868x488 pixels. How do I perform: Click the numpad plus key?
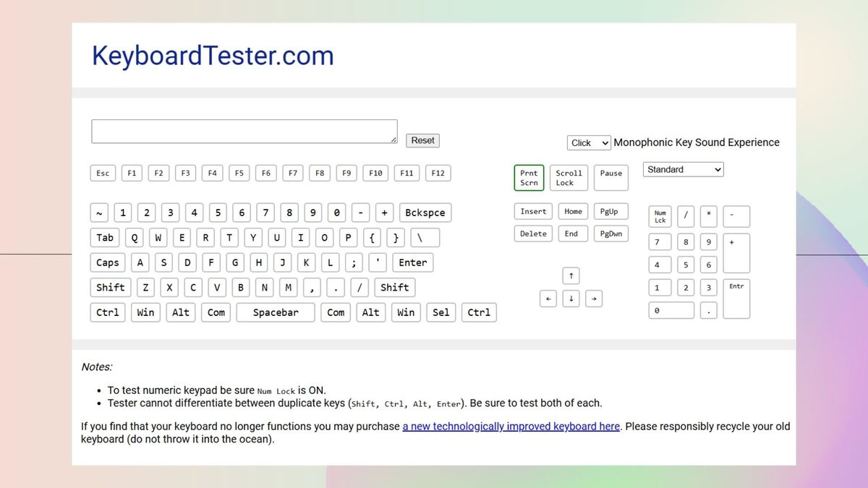click(x=736, y=253)
